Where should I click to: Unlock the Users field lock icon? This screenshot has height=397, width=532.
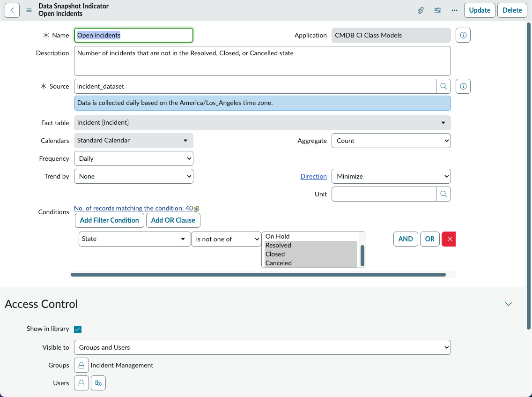[x=81, y=383]
